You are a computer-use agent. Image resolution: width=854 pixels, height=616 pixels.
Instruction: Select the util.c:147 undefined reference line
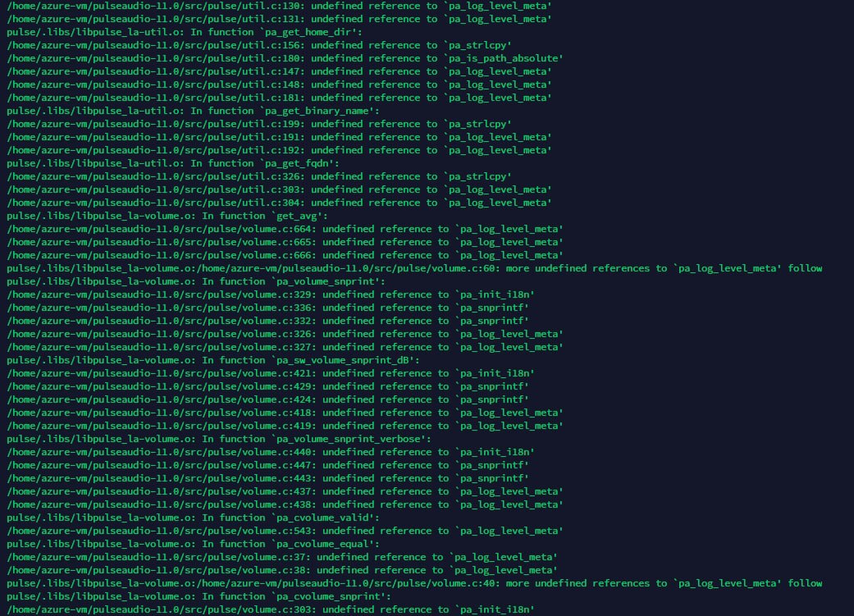tap(280, 71)
